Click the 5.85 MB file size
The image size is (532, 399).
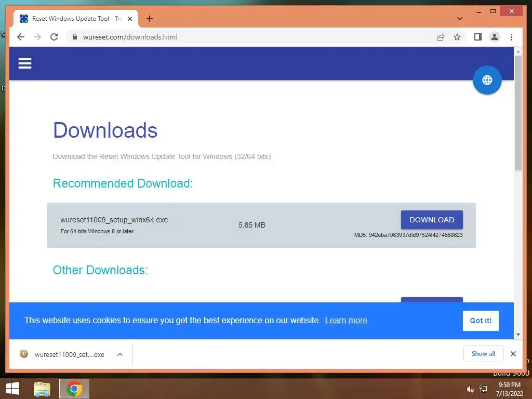[x=252, y=225]
